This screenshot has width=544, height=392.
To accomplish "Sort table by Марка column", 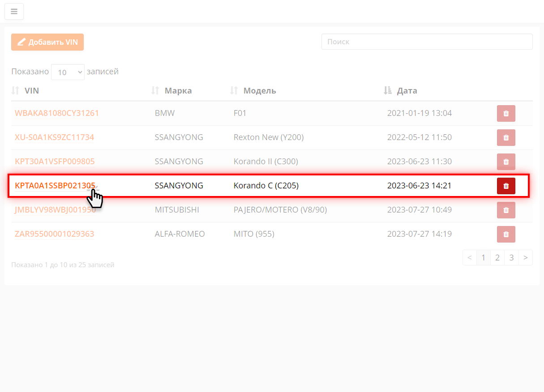I will [178, 91].
